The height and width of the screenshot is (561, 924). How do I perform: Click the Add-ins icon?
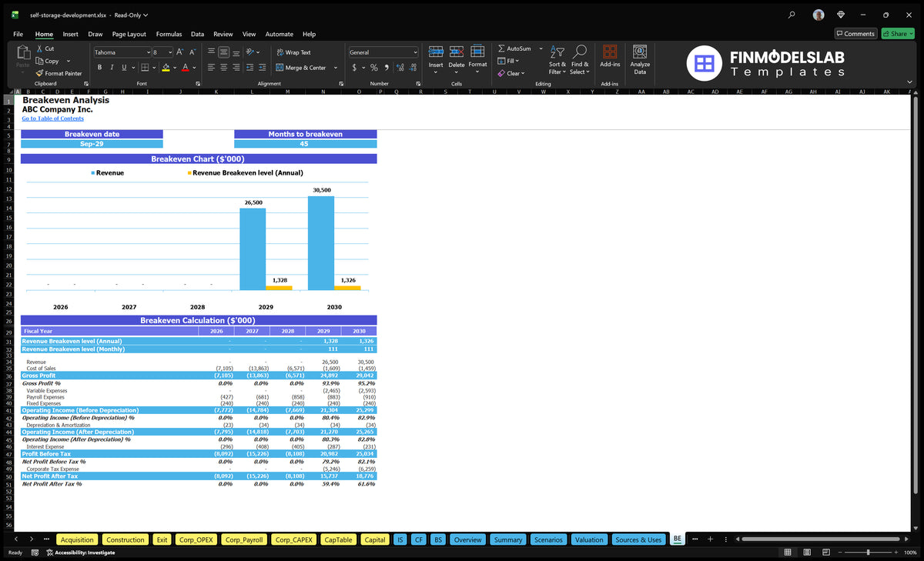point(610,52)
